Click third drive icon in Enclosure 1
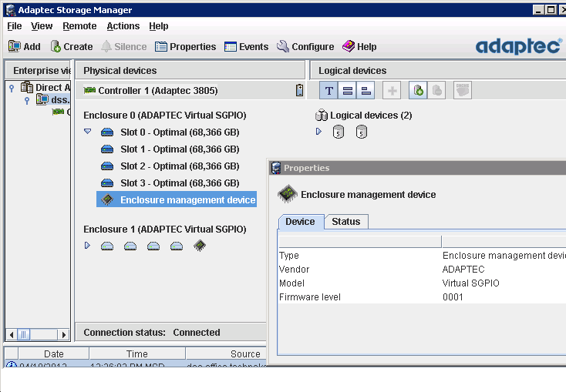 click(x=153, y=246)
